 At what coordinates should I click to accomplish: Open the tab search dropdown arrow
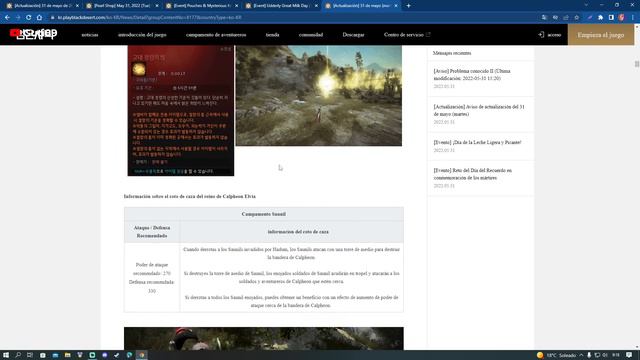tap(586, 5)
